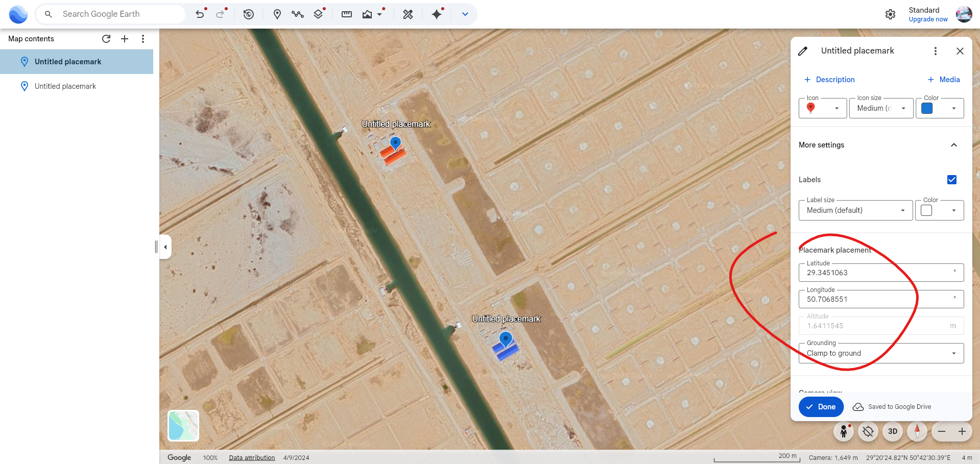The height and width of the screenshot is (464, 980).
Task: Switch to 3D view
Action: (x=893, y=431)
